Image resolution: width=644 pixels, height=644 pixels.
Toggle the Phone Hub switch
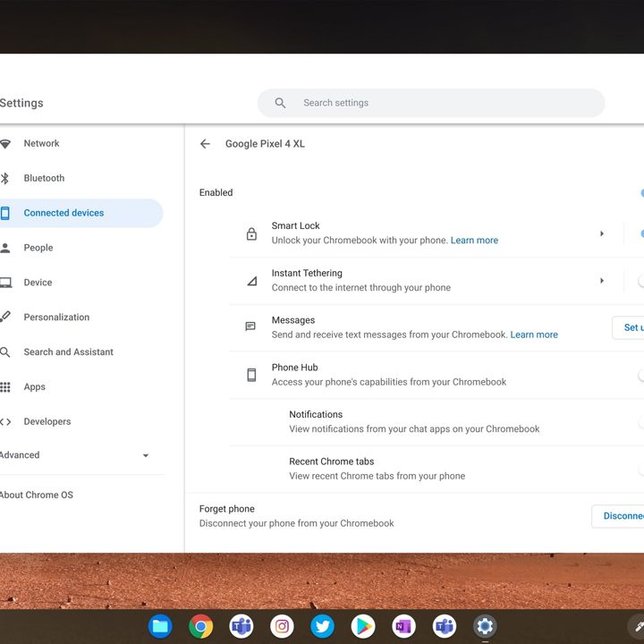[641, 375]
